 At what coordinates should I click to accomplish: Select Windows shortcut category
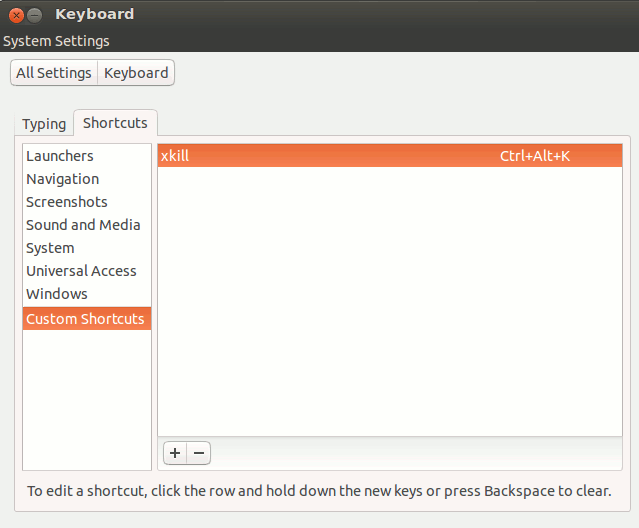(87, 294)
